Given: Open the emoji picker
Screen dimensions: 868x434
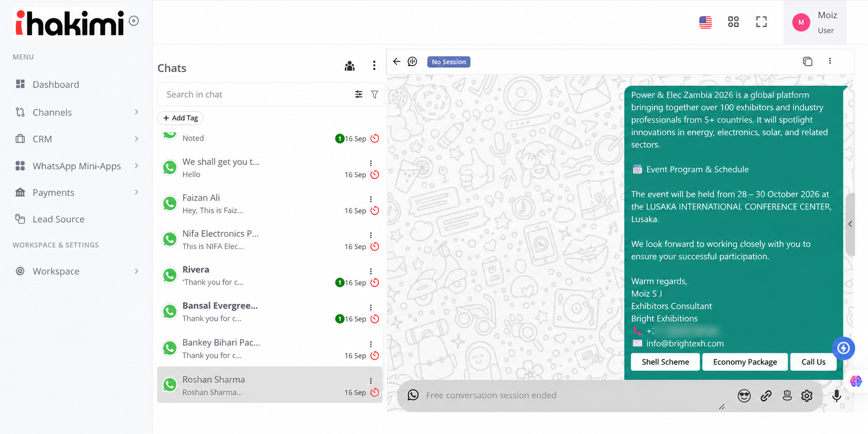Looking at the screenshot, I should (744, 395).
